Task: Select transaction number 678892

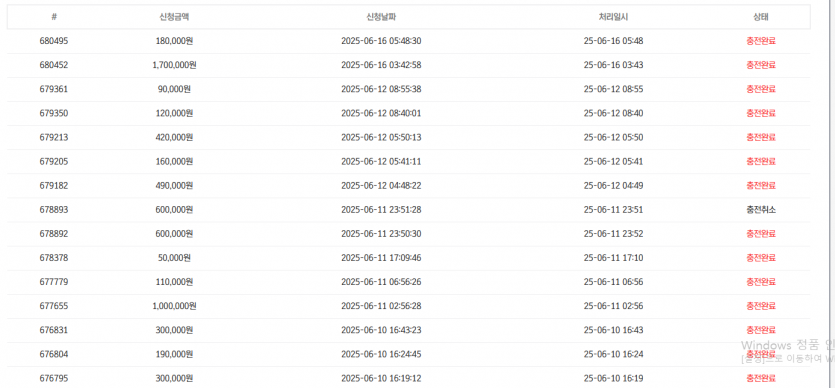Action: [x=54, y=234]
